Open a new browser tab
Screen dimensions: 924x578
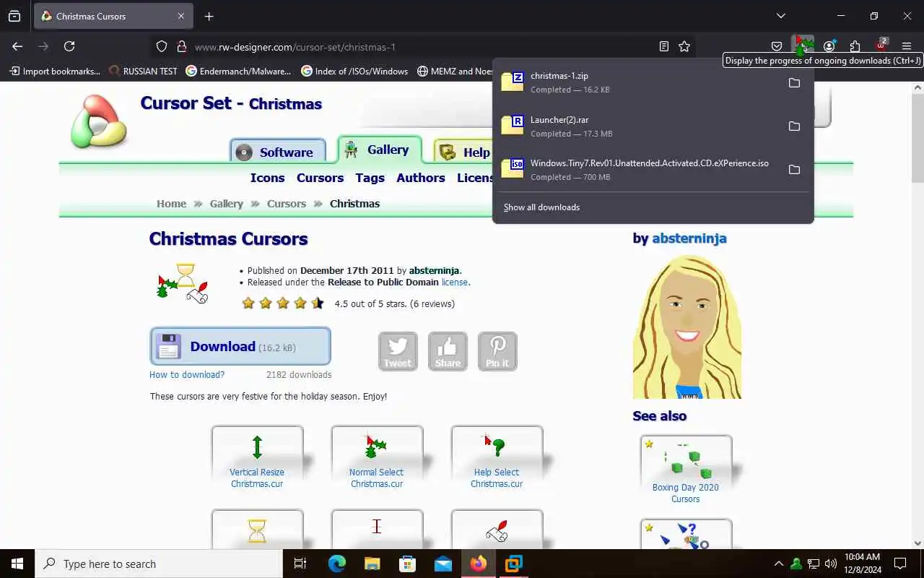[209, 16]
